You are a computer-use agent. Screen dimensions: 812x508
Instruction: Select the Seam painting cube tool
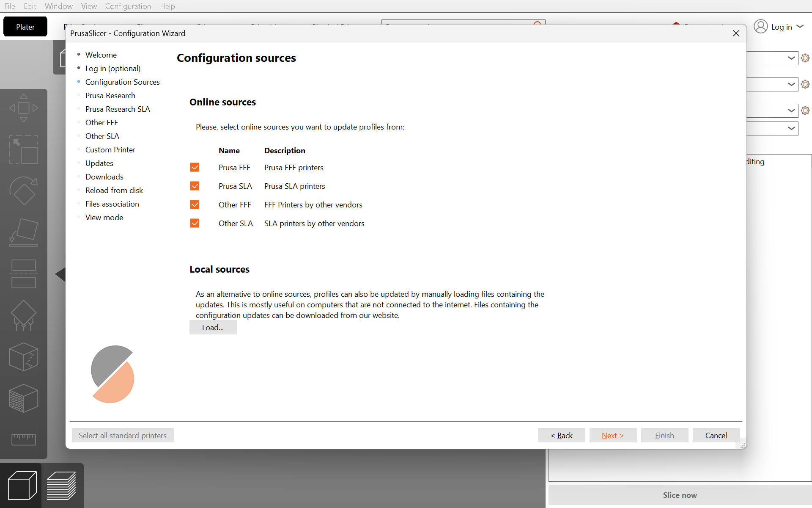click(24, 357)
